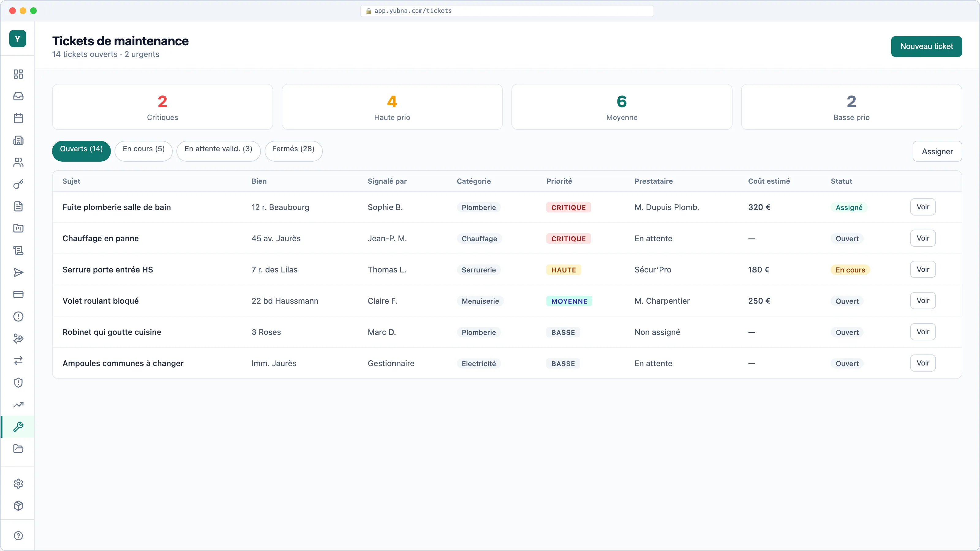Click the 22 bd Haussmann property cell
This screenshot has width=980, height=551.
pyautogui.click(x=285, y=301)
